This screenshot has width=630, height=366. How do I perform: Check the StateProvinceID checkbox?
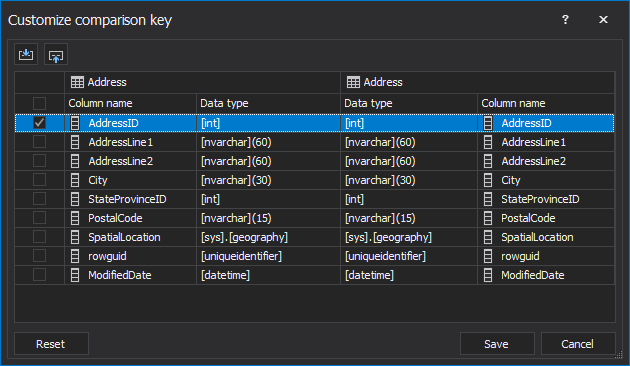point(39,198)
